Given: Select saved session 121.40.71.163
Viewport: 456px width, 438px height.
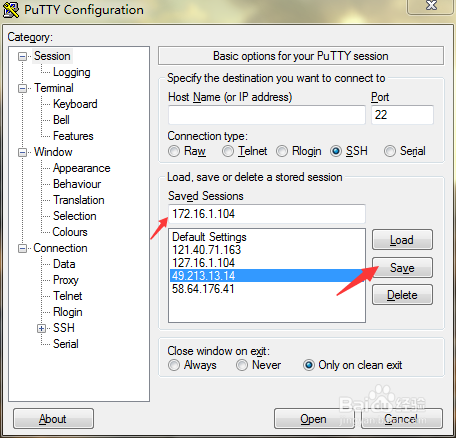Looking at the screenshot, I should (267, 250).
